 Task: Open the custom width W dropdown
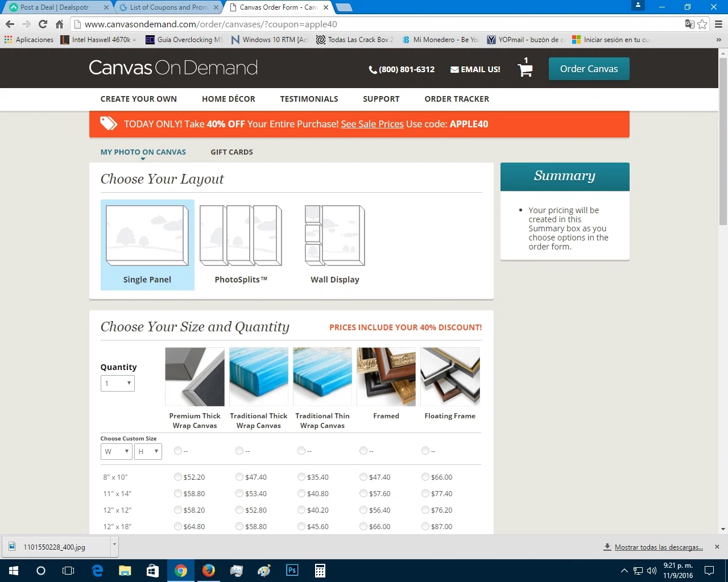coord(117,451)
